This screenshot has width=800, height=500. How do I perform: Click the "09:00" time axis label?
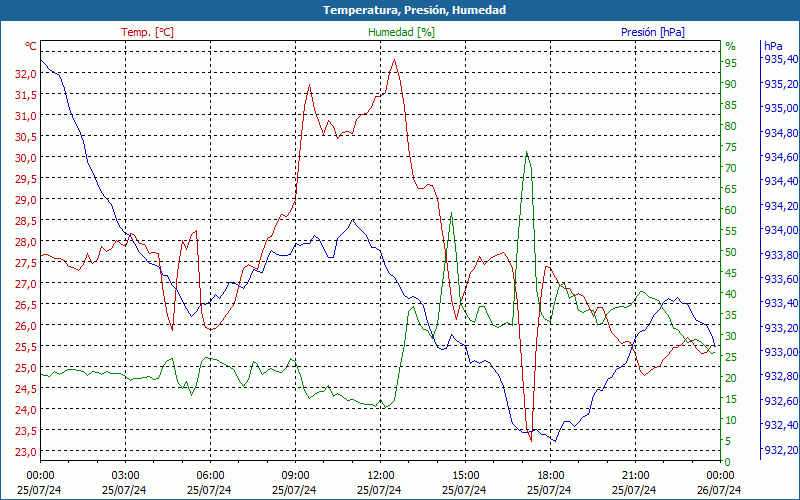point(294,476)
